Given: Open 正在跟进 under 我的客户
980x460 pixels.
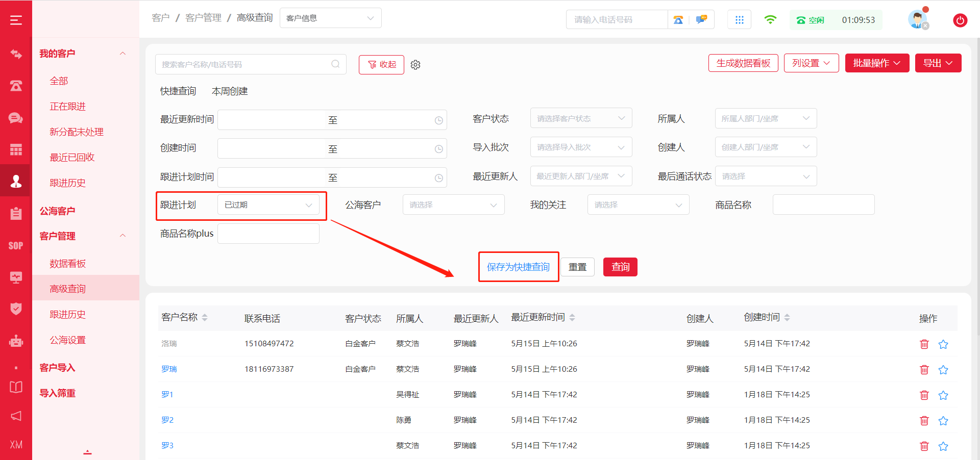Looking at the screenshot, I should point(67,107).
